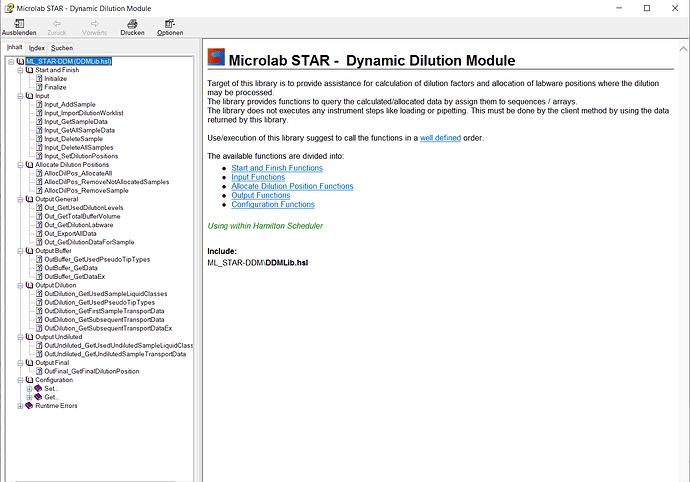Viewport: 690px width, 482px height.
Task: Collapse the Output General branch
Action: (20, 199)
